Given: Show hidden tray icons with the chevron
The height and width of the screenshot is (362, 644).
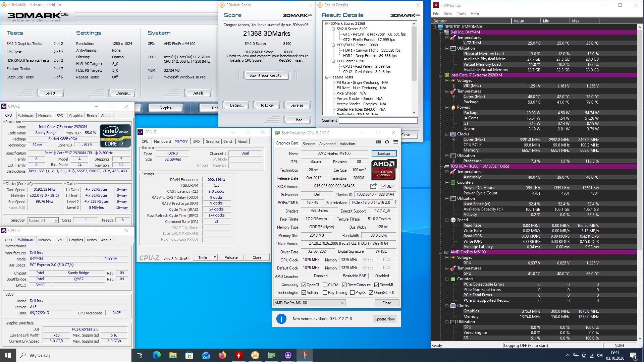Looking at the screenshot, I should point(568,355).
